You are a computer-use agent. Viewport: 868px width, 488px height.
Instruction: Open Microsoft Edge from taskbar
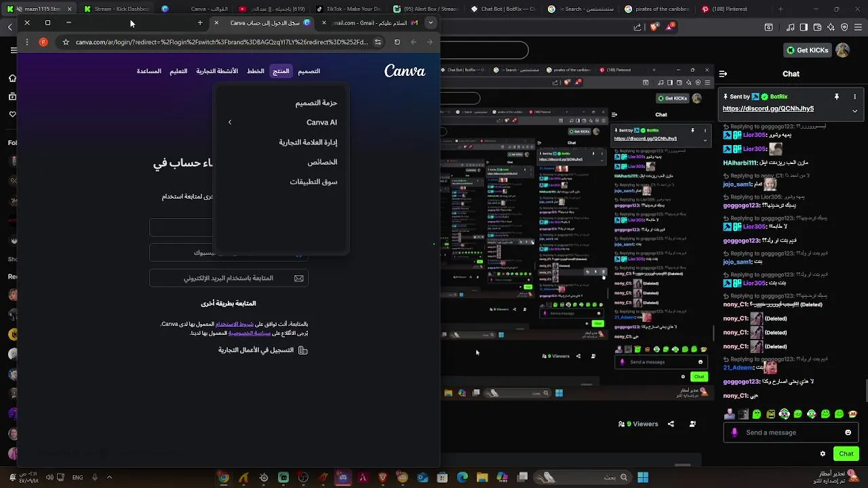[x=462, y=478]
